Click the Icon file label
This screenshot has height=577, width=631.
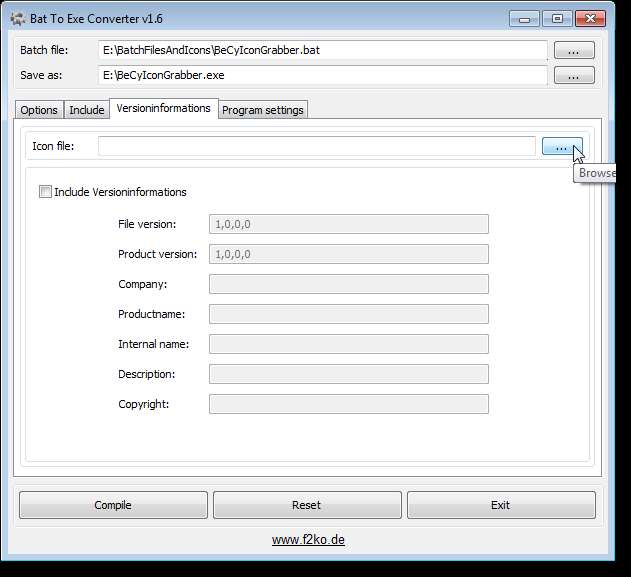coord(53,146)
